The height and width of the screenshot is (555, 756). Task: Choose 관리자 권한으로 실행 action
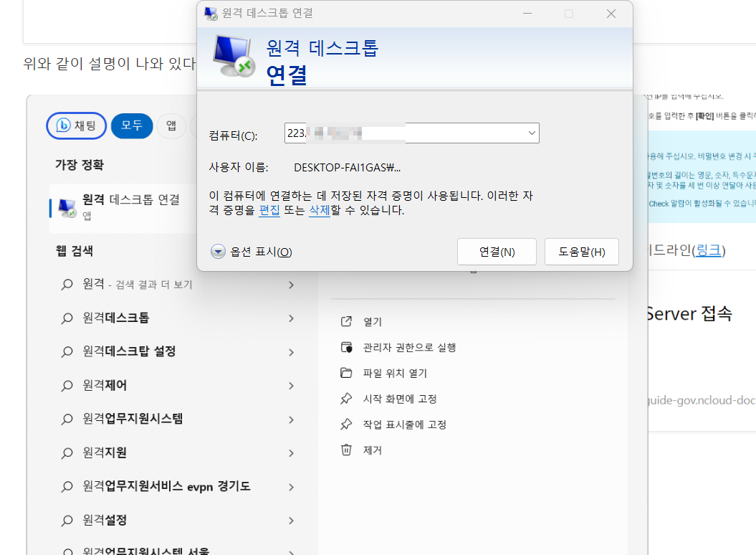click(409, 348)
